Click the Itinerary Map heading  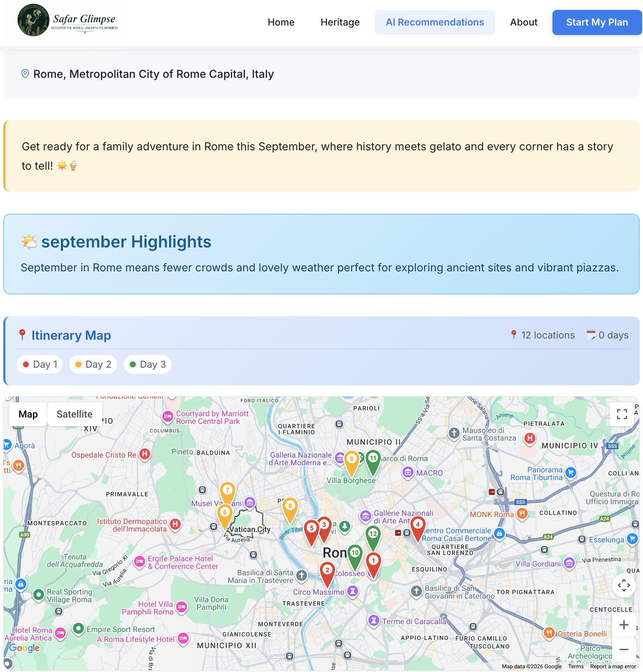65,335
